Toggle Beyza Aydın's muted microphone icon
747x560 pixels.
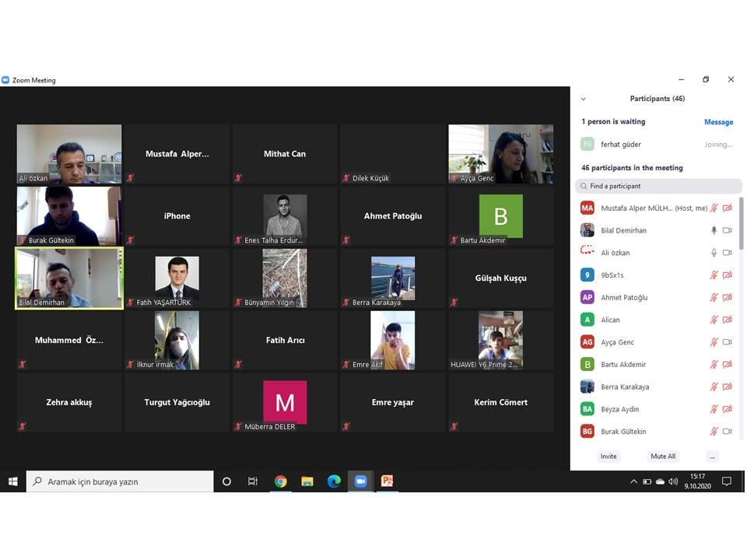coord(714,409)
